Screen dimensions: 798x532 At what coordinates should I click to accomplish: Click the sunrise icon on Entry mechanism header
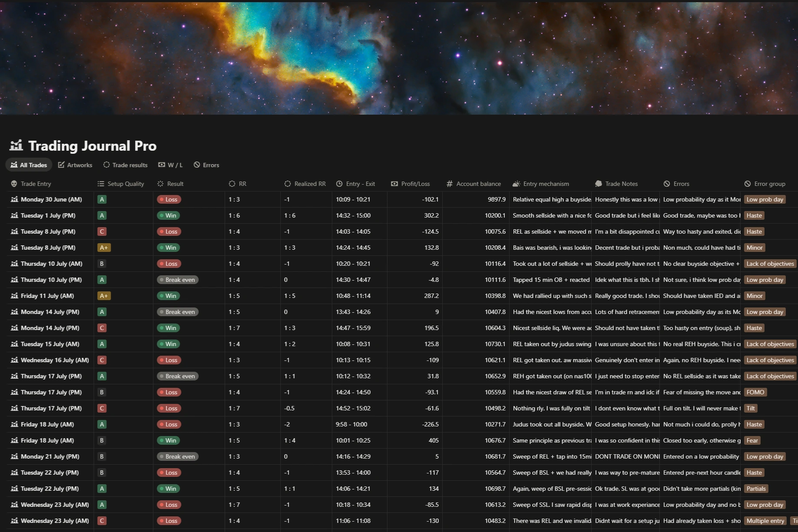516,184
